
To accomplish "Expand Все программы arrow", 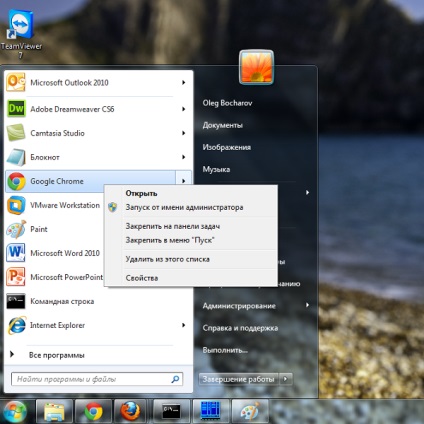I will [12, 354].
